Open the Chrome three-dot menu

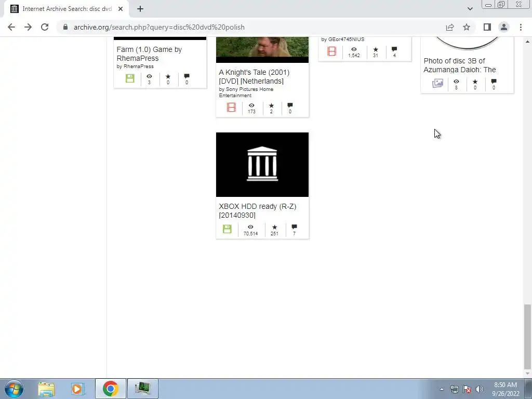pos(521,27)
